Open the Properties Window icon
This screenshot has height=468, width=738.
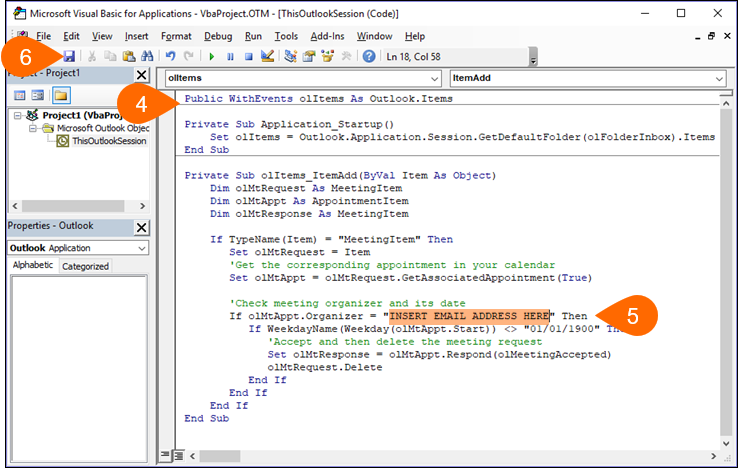(309, 56)
